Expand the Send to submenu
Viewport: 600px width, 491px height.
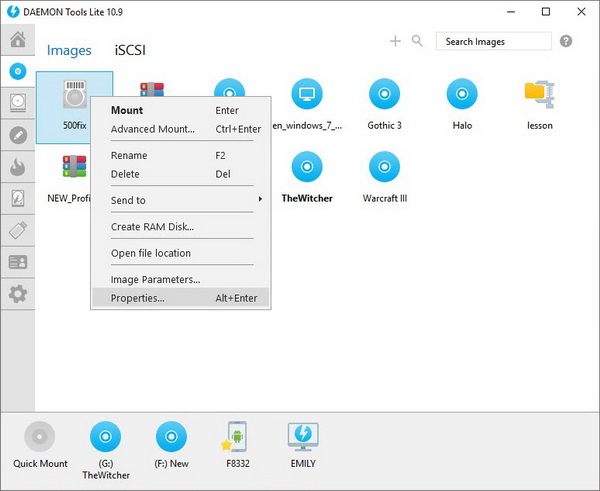(x=181, y=200)
